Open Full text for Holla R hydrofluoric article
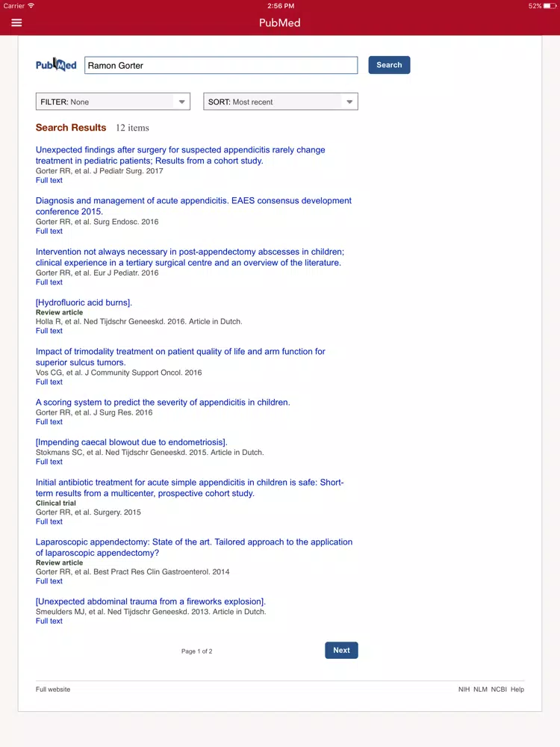 [x=49, y=331]
